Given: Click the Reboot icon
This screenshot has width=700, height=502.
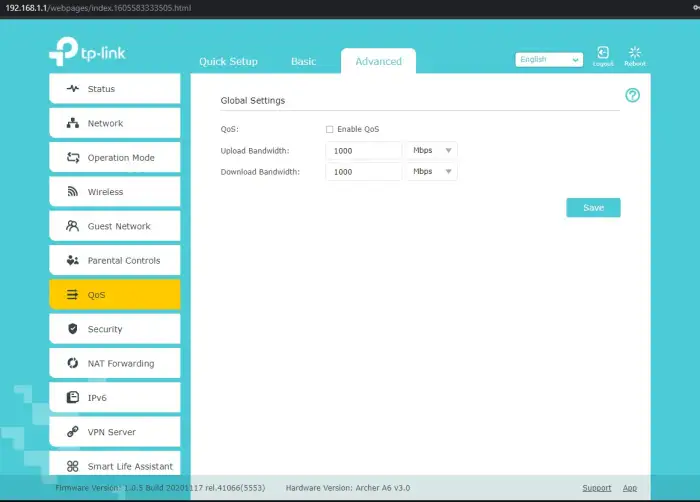Looking at the screenshot, I should (x=635, y=53).
